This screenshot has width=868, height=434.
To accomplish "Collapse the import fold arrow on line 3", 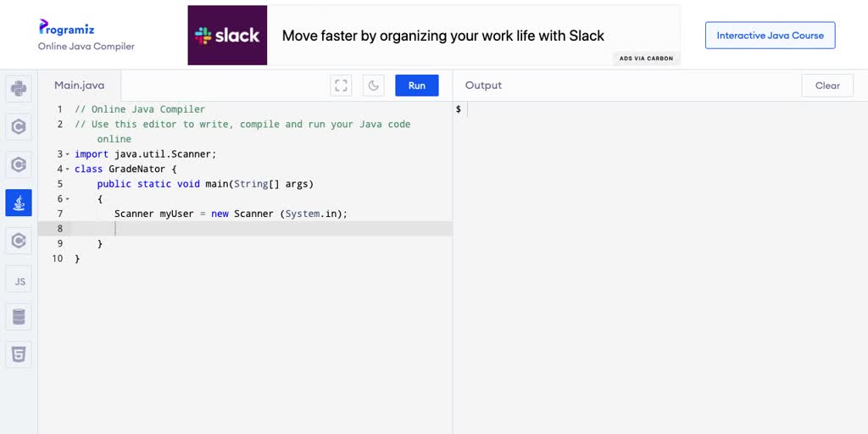I will tap(68, 154).
